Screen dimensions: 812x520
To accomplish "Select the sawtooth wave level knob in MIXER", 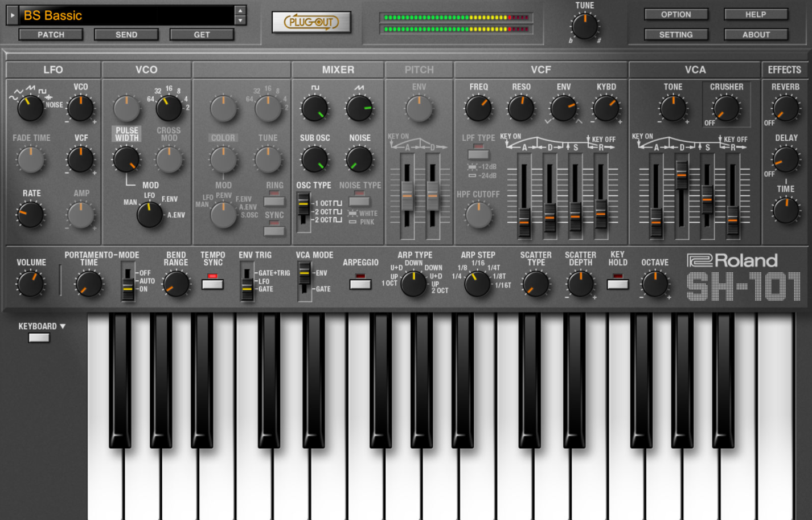I will click(x=359, y=107).
